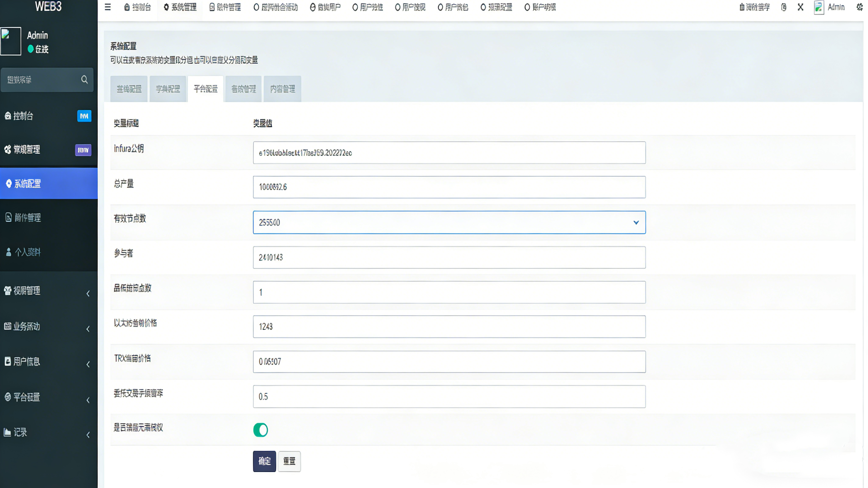868x488 pixels.
Task: Focus the TRX当前价格 value field
Action: click(x=449, y=361)
